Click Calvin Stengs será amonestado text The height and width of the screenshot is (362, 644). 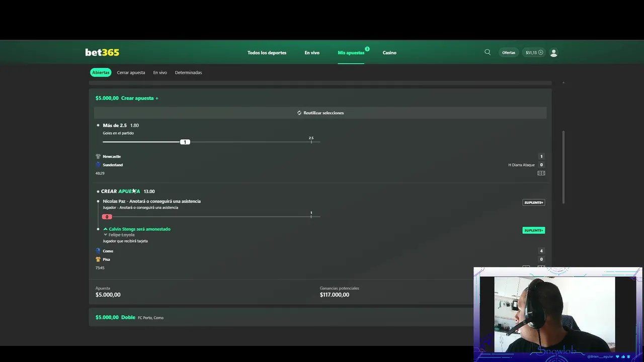(139, 229)
